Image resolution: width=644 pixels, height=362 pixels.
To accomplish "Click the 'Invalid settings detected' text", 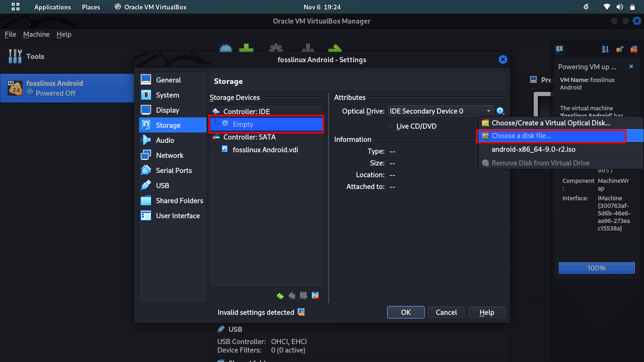I will (x=256, y=313).
